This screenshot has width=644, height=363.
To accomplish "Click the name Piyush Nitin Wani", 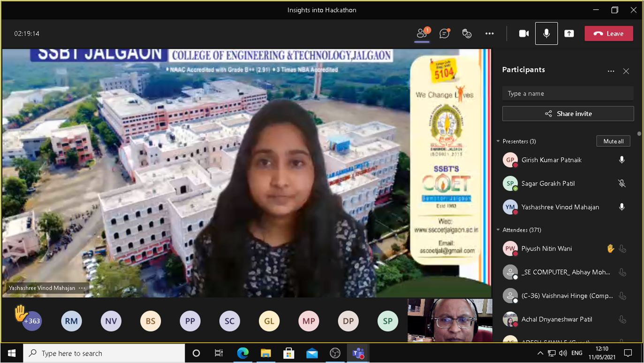I will [546, 249].
